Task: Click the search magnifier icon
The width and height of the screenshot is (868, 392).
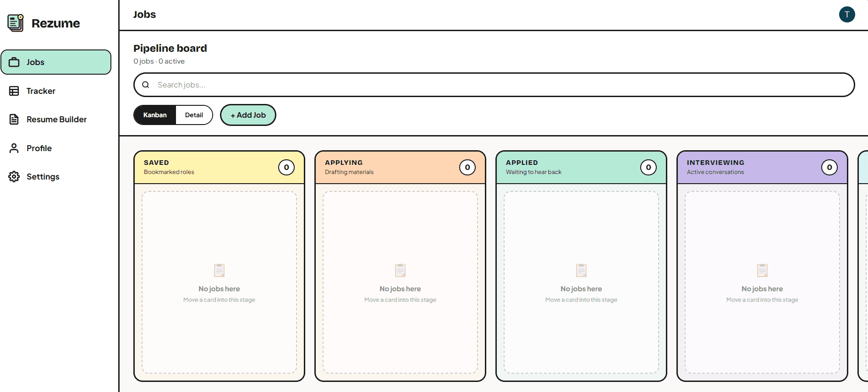Action: [x=146, y=85]
